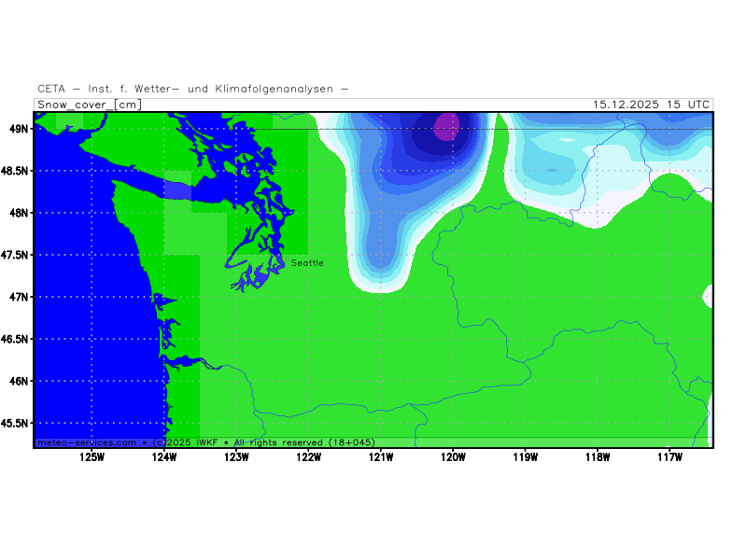Click the 47.5N latitude axis label
The image size is (747, 560).
point(14,255)
